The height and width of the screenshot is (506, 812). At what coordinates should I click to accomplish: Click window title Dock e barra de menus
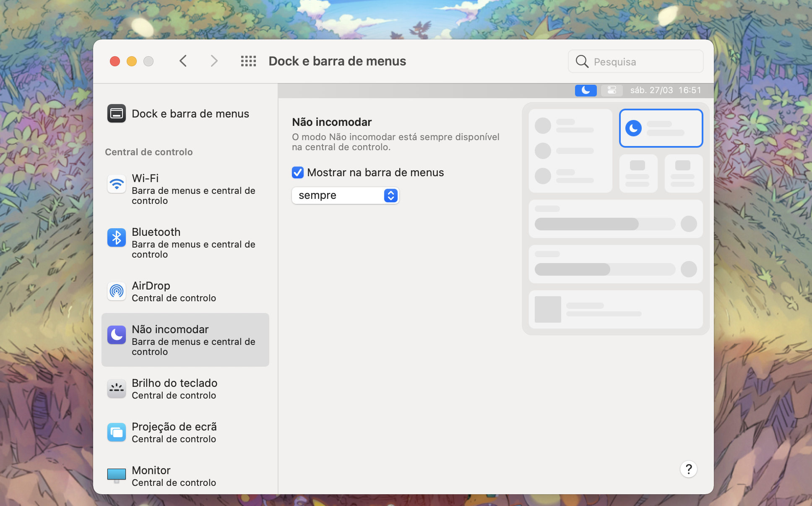click(x=337, y=61)
